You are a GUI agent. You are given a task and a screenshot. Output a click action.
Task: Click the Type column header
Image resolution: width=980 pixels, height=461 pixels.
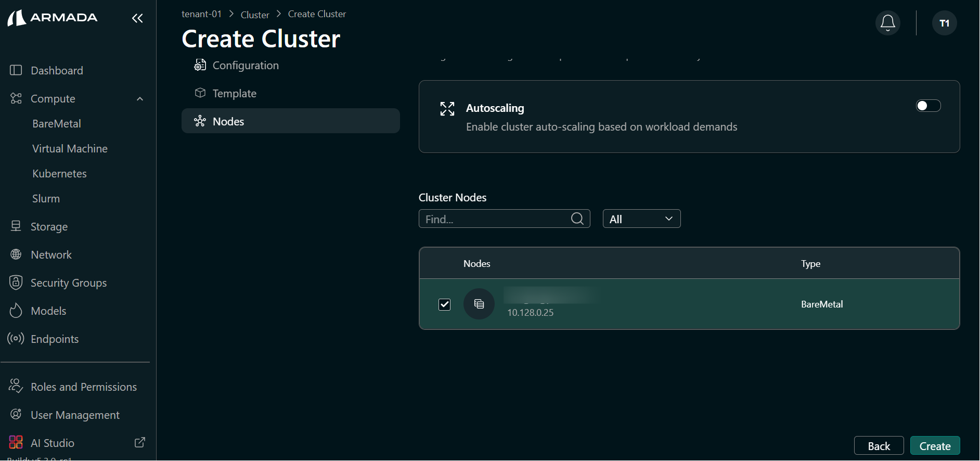[810, 264]
